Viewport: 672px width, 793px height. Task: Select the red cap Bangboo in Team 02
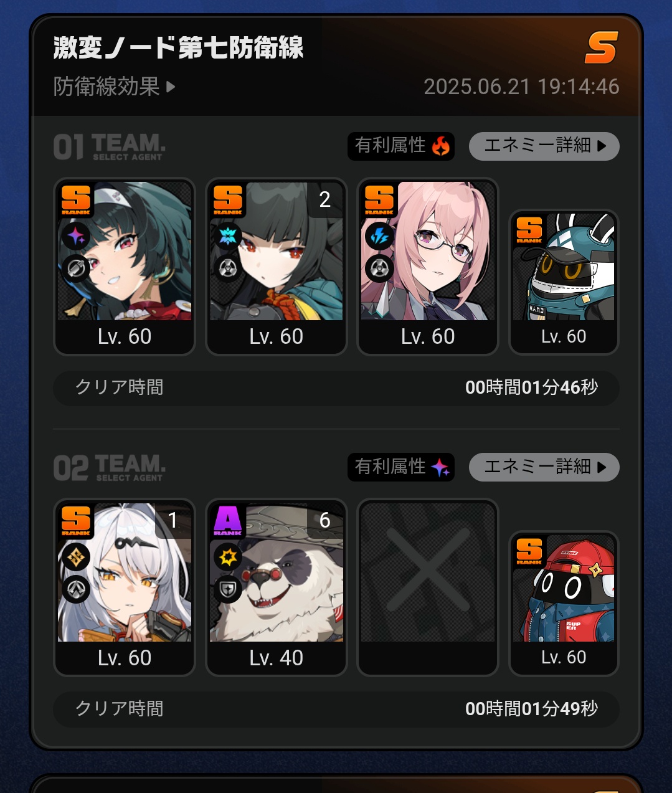(564, 603)
